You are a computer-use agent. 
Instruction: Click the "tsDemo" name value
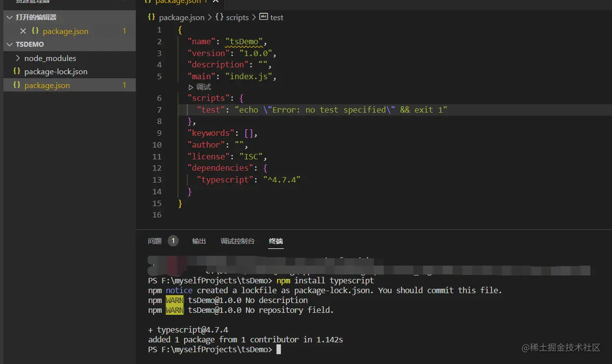pyautogui.click(x=245, y=41)
